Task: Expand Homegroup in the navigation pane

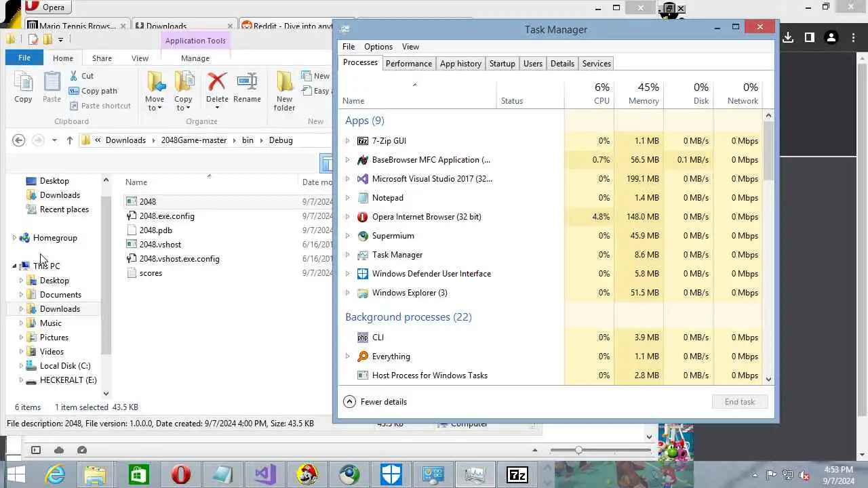Action: click(14, 238)
